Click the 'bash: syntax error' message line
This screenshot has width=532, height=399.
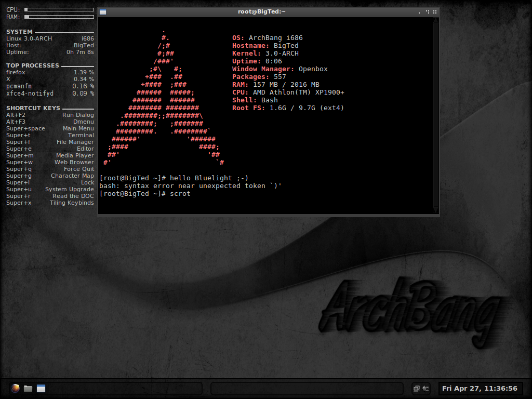coord(190,186)
